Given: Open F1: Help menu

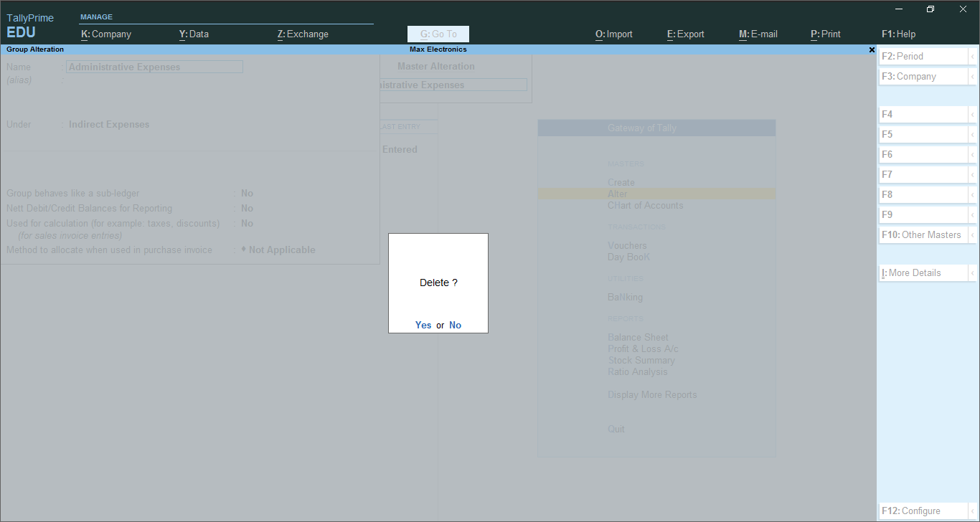Looking at the screenshot, I should click(898, 34).
